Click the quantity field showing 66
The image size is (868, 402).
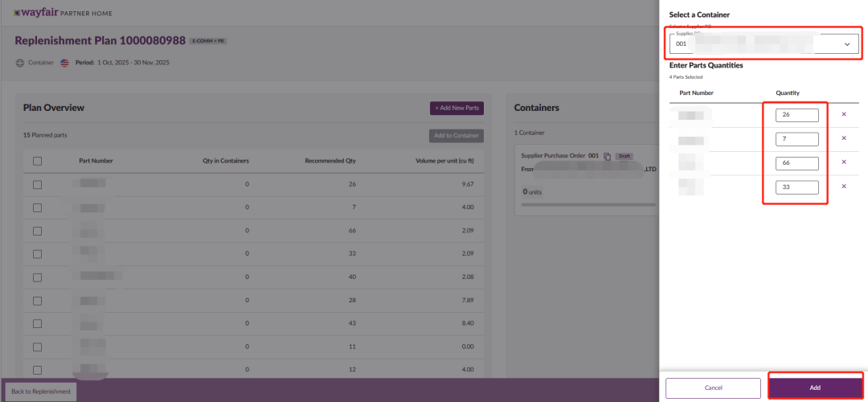[796, 163]
